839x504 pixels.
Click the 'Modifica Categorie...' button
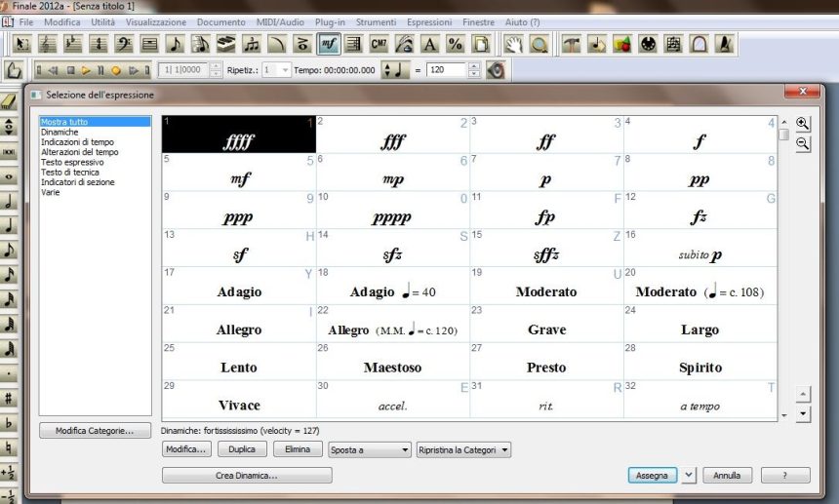95,431
